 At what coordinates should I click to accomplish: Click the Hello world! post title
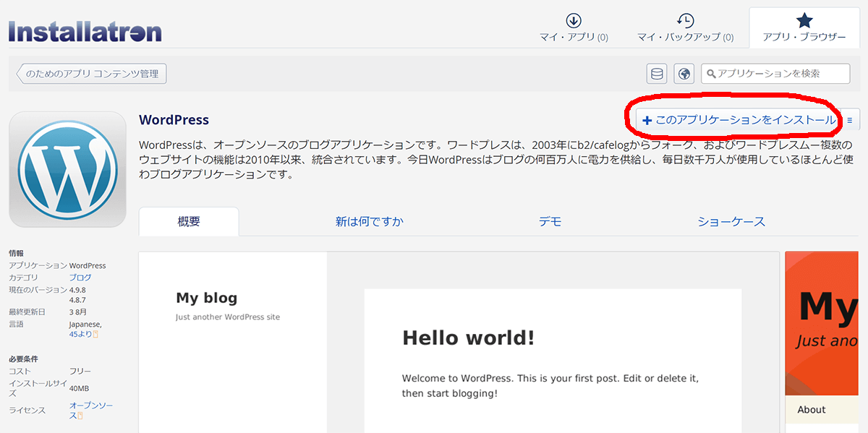[x=469, y=338]
